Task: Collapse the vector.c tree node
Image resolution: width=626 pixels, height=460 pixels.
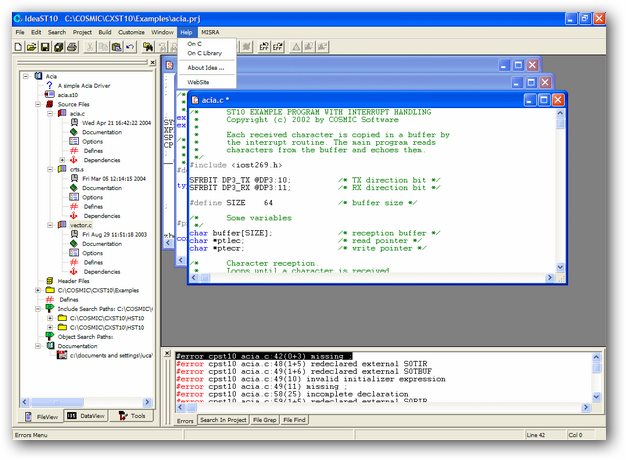Action: 50,225
